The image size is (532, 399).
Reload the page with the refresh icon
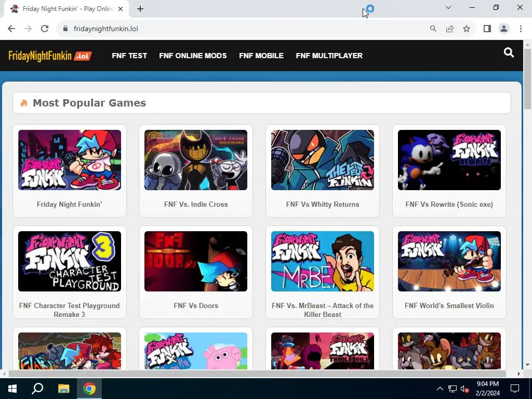point(45,29)
